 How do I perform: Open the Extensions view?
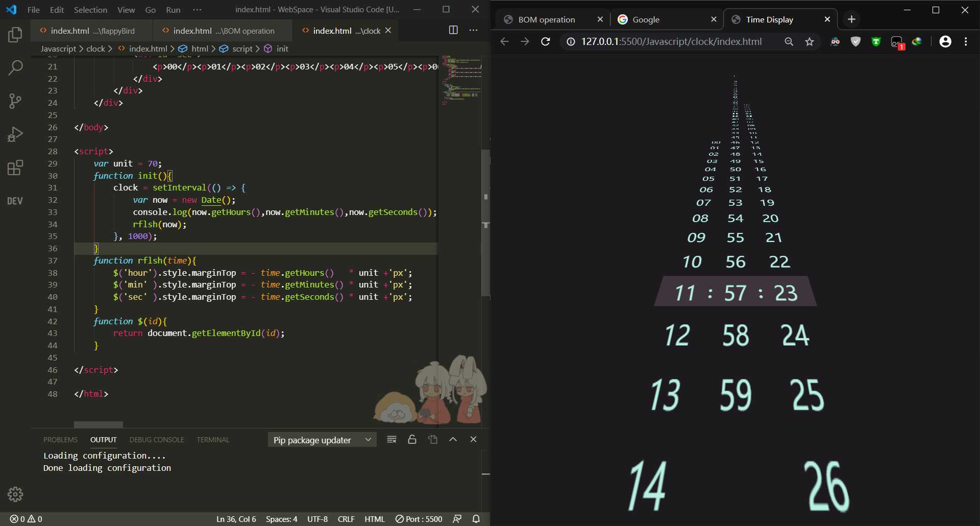click(15, 168)
